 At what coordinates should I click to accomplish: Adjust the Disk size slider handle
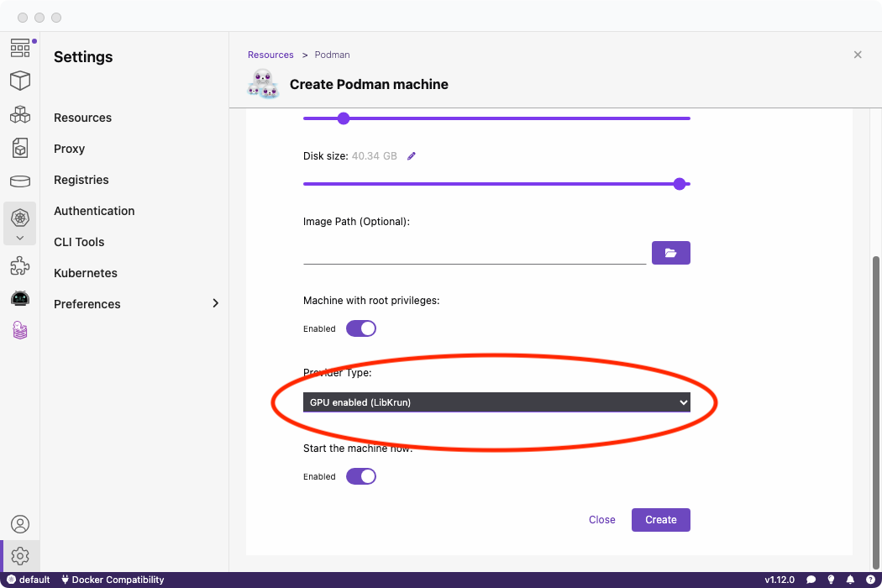(680, 184)
